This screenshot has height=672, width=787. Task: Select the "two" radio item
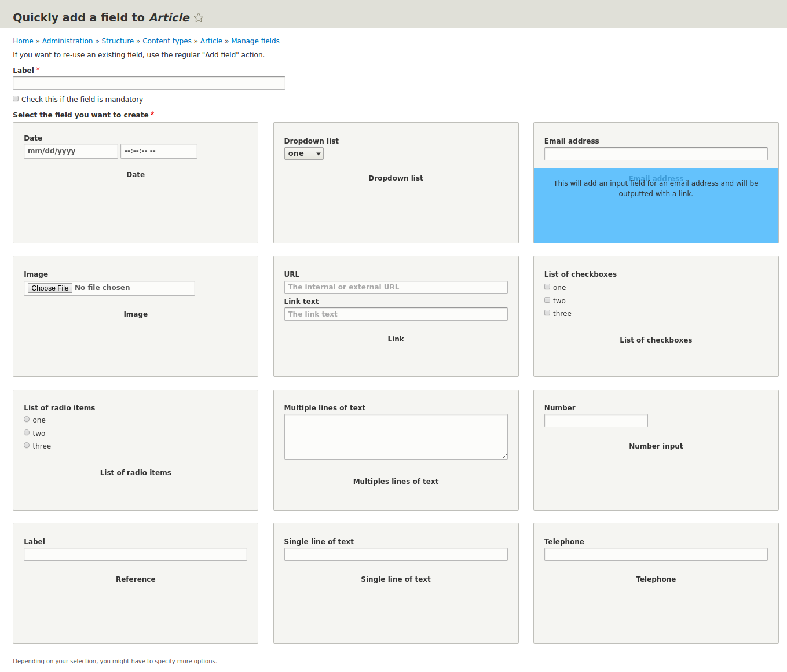27,432
